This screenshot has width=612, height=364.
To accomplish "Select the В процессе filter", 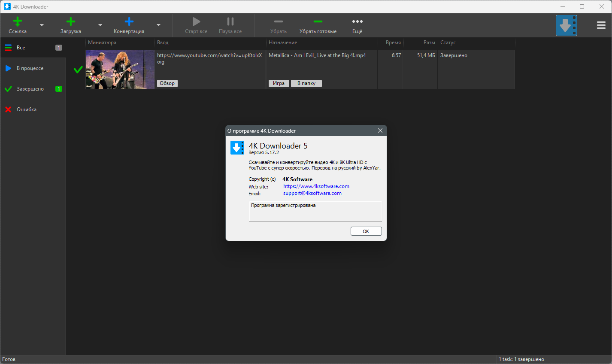I will click(33, 68).
